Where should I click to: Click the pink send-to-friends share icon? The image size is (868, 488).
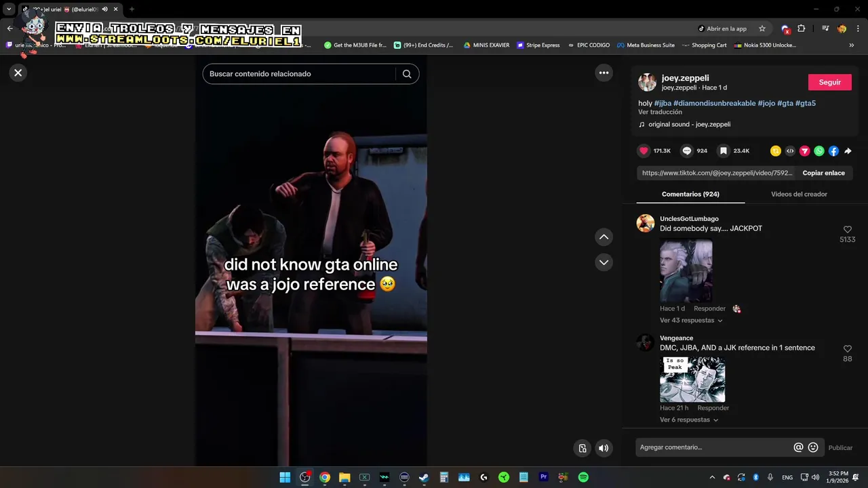[x=804, y=151]
